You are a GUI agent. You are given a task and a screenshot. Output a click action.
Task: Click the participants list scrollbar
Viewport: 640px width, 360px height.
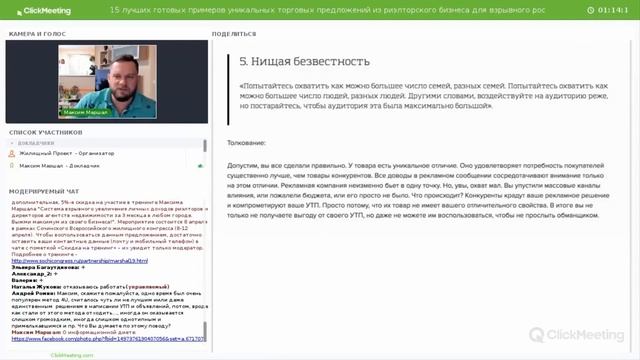coord(205,146)
